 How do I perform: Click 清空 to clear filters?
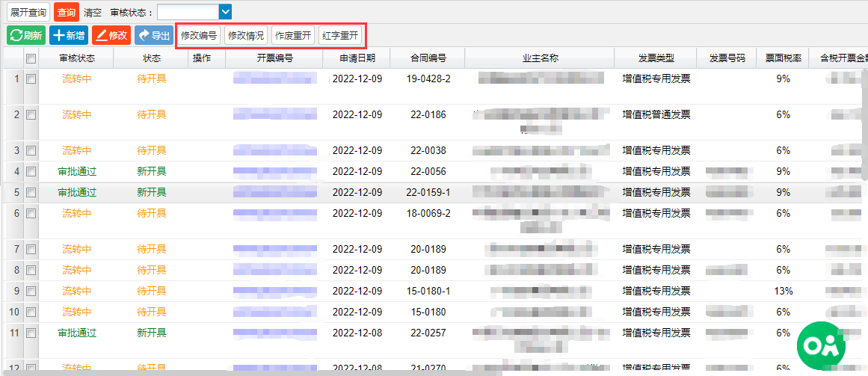[x=93, y=12]
